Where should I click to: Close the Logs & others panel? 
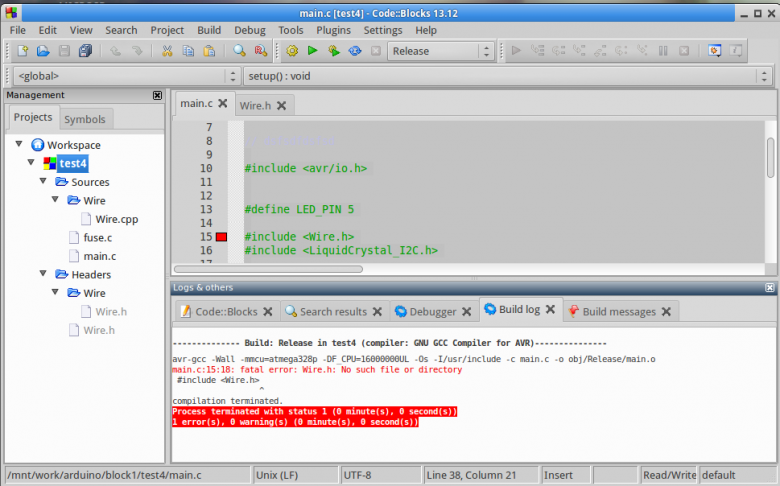770,288
